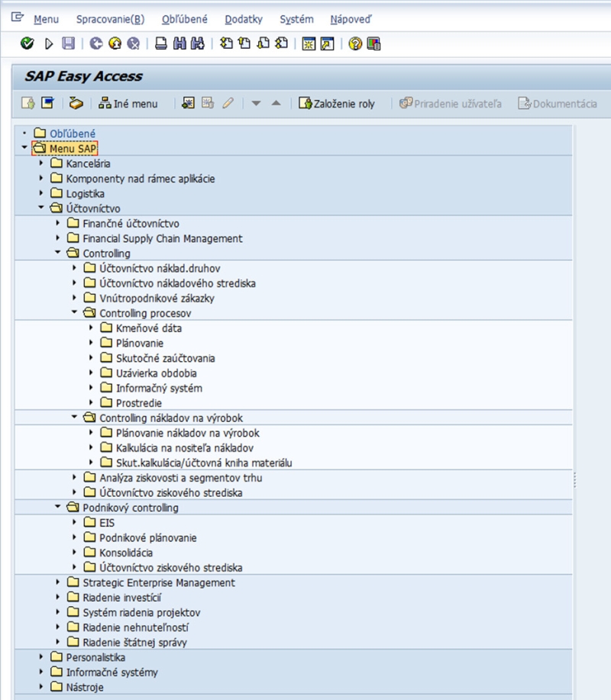611x700 pixels.
Task: Click the Iné menu button
Action: 128,104
